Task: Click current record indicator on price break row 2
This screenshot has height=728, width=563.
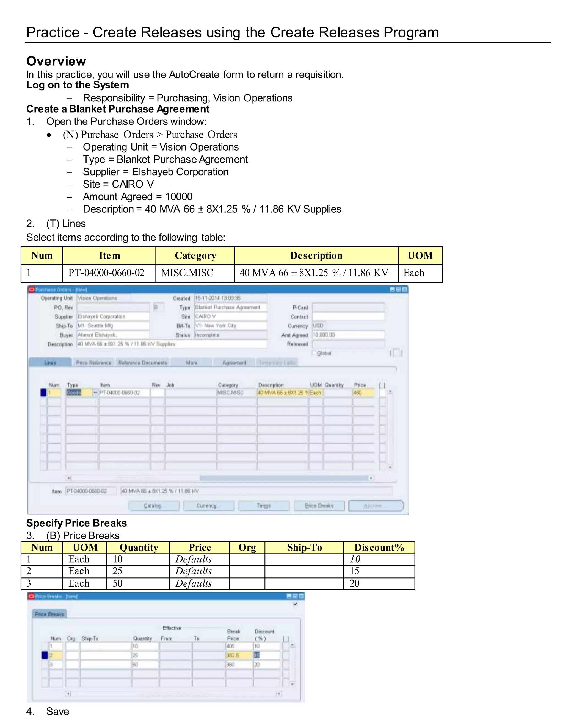Action: tap(45, 655)
